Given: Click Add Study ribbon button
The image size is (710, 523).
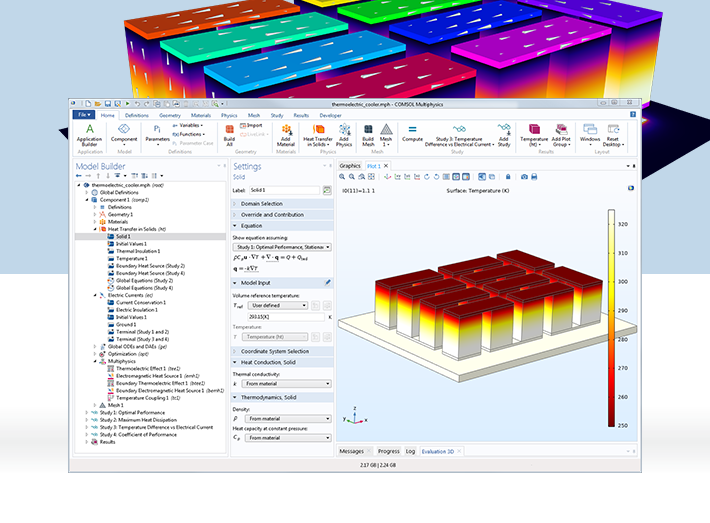Looking at the screenshot, I should 504,135.
